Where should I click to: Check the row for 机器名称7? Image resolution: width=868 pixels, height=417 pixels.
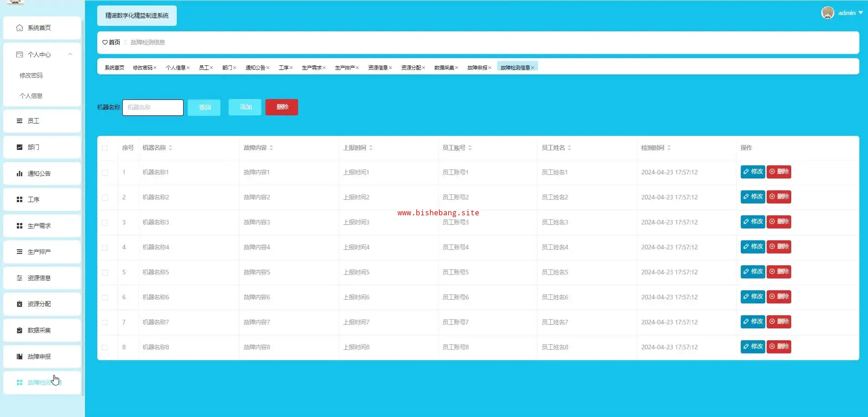click(x=105, y=323)
